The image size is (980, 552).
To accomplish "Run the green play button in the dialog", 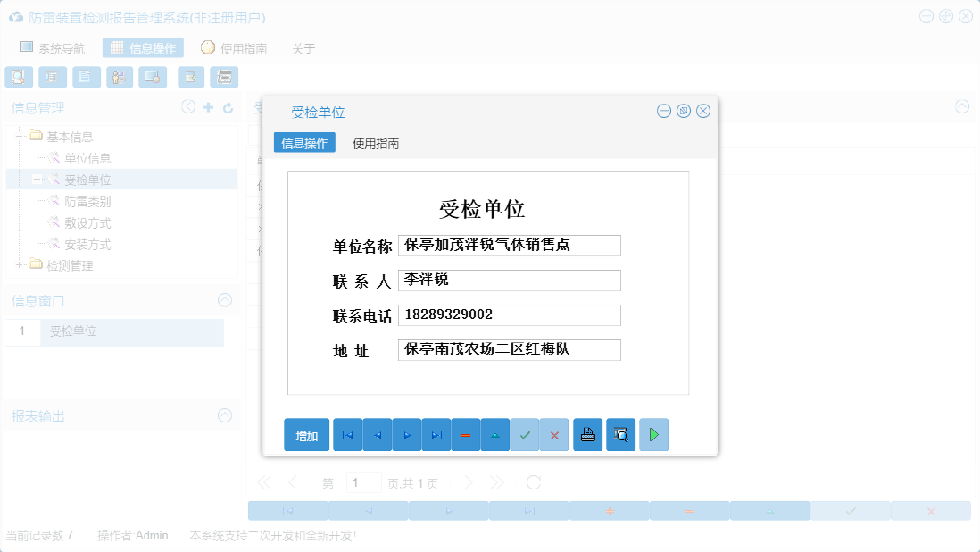I will [x=653, y=435].
